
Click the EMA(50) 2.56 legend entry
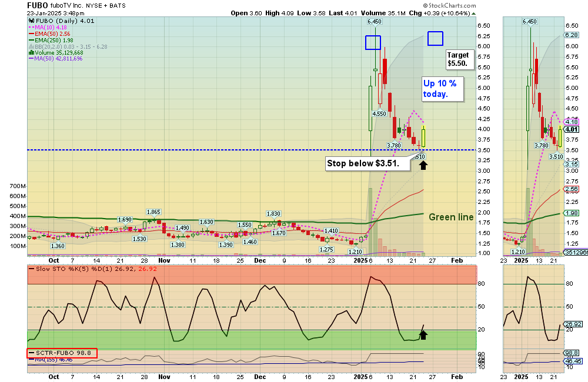click(49, 33)
